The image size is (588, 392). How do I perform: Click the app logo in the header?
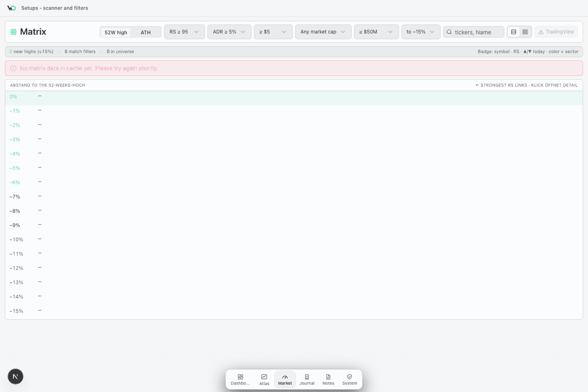coord(11,8)
